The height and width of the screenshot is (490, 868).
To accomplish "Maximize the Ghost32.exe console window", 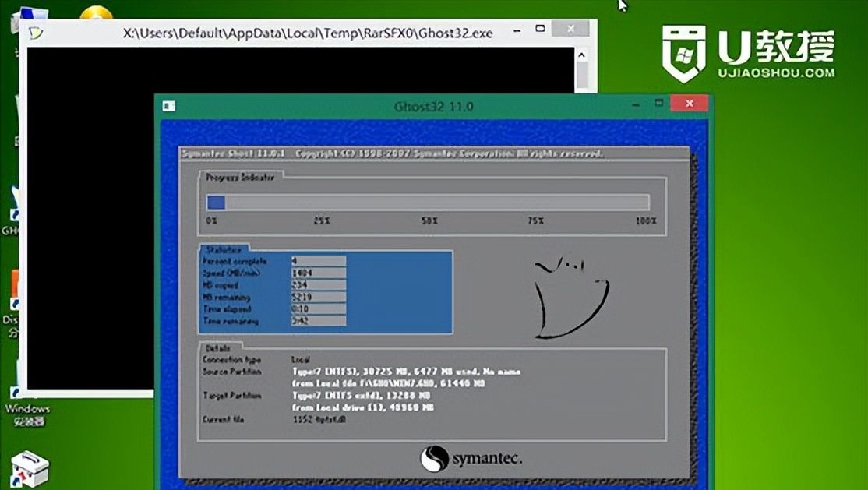I will [540, 28].
